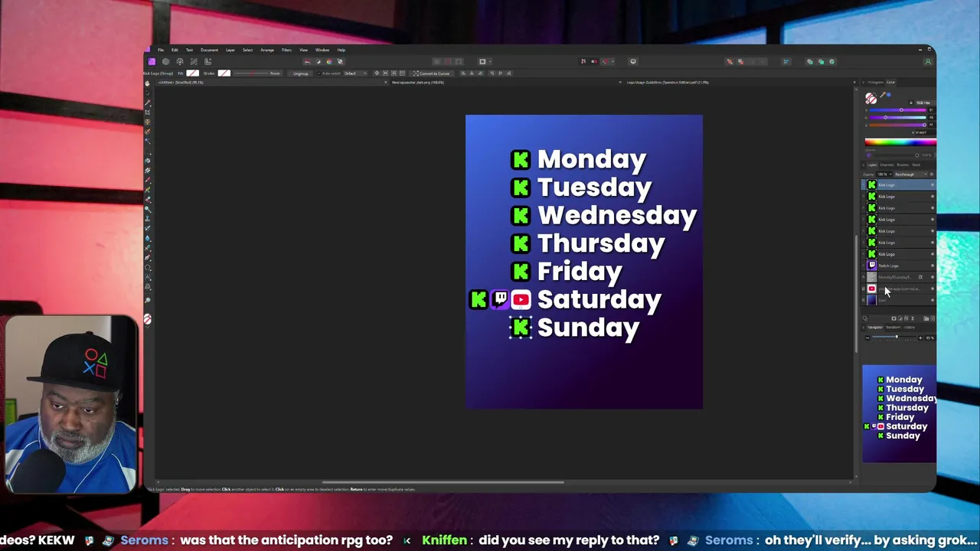Toggle the Auto-select checkbox
The height and width of the screenshot is (551, 980).
(318, 73)
